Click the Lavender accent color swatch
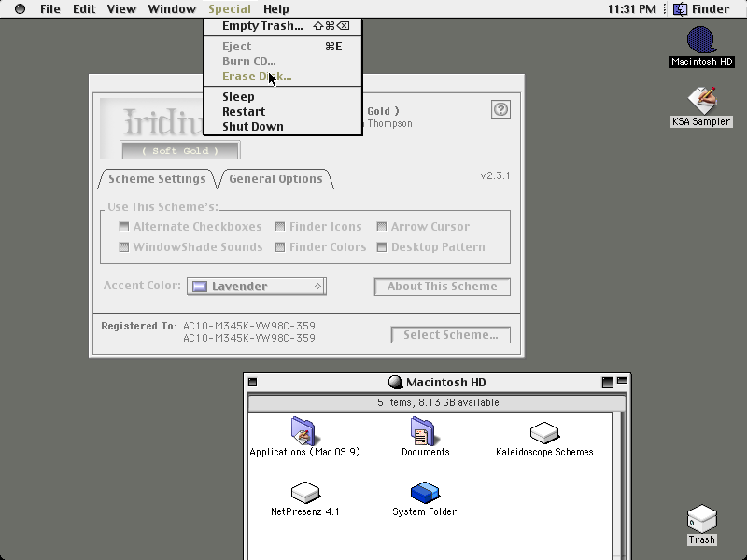 tap(200, 287)
